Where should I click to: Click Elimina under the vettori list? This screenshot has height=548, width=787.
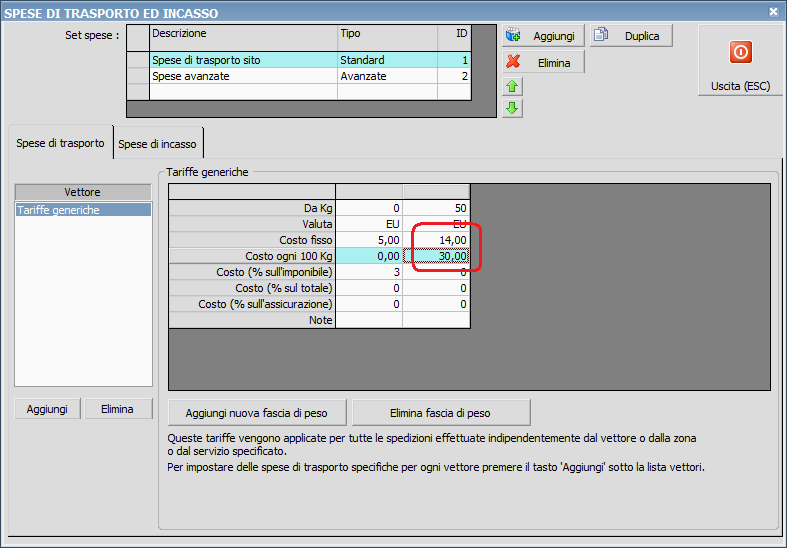pos(117,409)
